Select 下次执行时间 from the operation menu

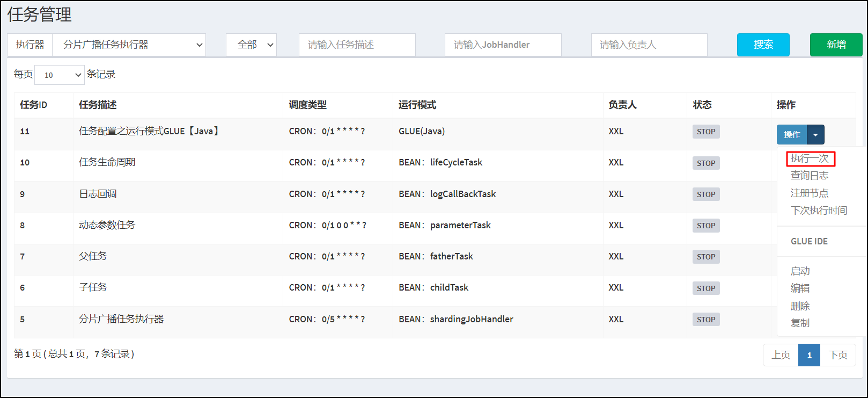coord(819,211)
